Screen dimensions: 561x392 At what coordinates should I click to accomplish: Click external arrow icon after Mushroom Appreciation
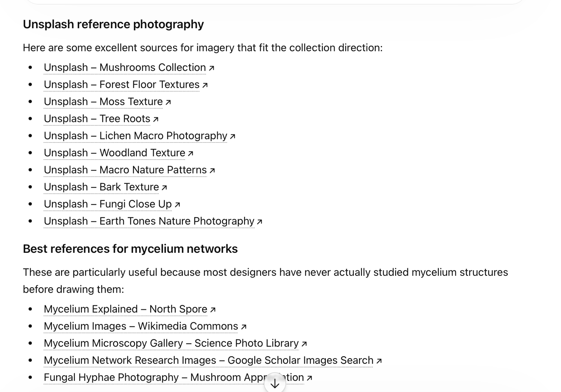coord(309,378)
